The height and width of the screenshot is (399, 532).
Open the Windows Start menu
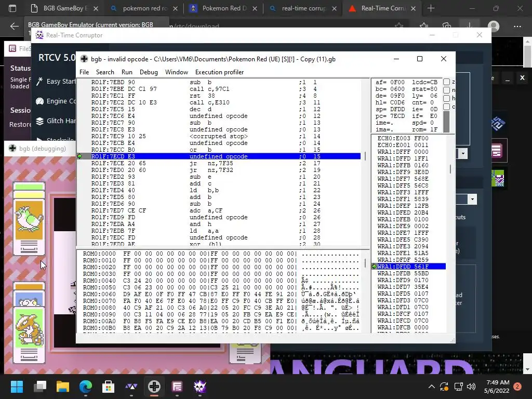point(17,387)
